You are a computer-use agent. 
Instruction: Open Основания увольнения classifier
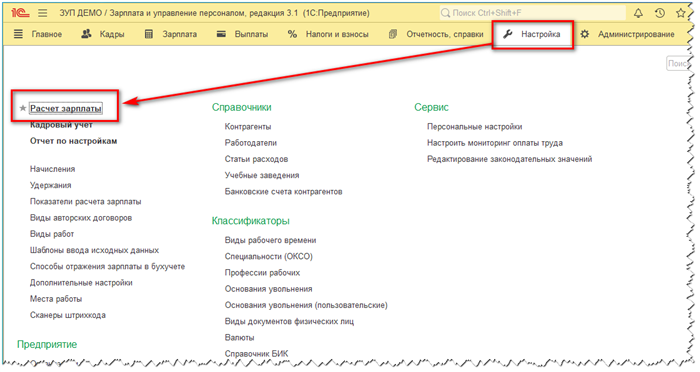pos(269,288)
